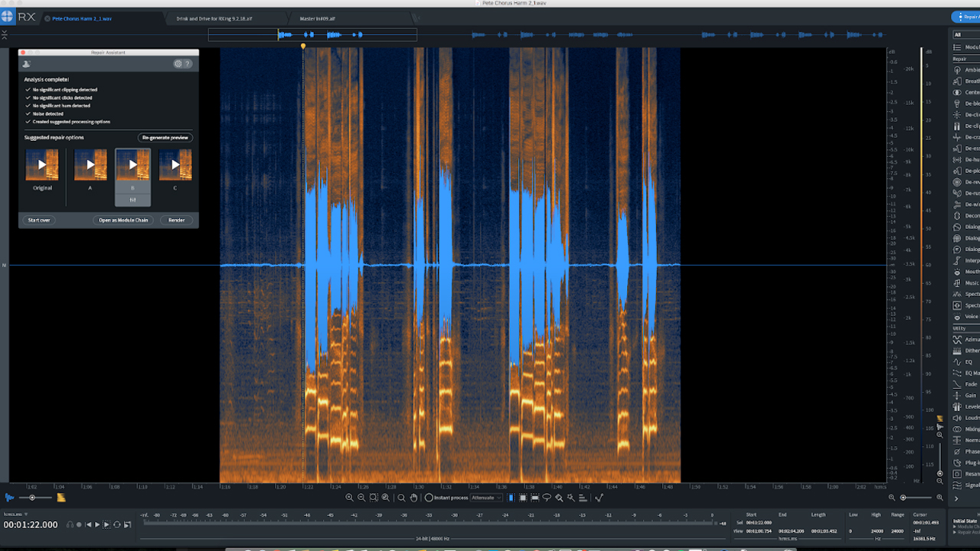The height and width of the screenshot is (551, 980).
Task: Play repair option C preview
Action: pos(175,165)
